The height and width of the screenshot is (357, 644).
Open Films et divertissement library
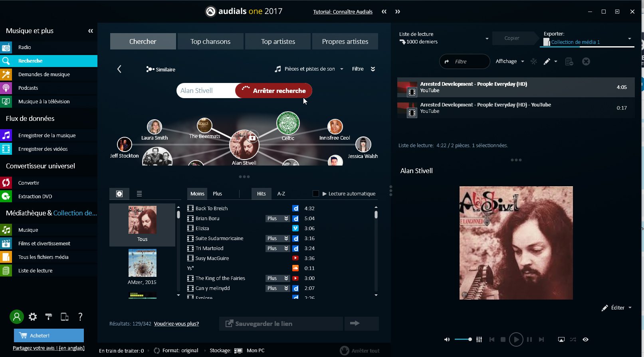click(x=49, y=243)
